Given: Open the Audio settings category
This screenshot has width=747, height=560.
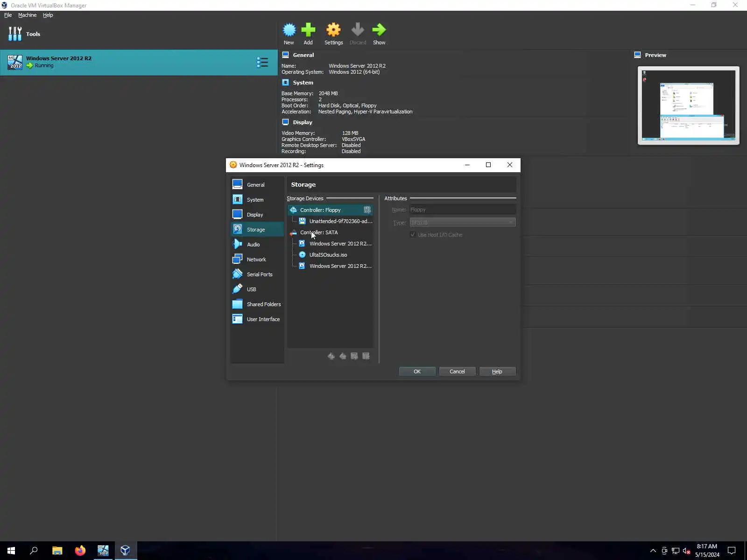Looking at the screenshot, I should click(x=257, y=245).
